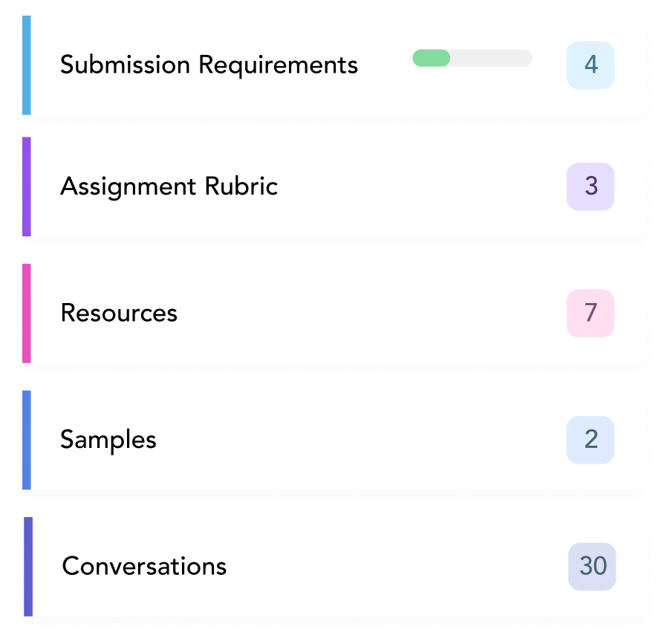The width and height of the screenshot is (670, 644).
Task: Click the pink Resources accent bar
Action: tap(27, 313)
